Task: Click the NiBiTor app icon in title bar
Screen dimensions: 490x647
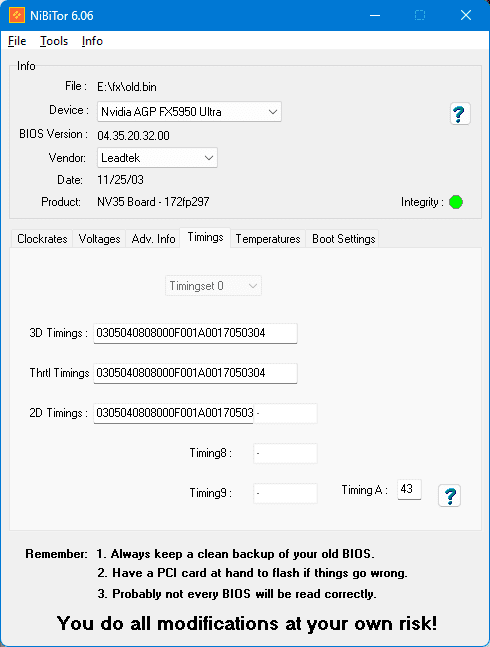Action: [x=16, y=15]
